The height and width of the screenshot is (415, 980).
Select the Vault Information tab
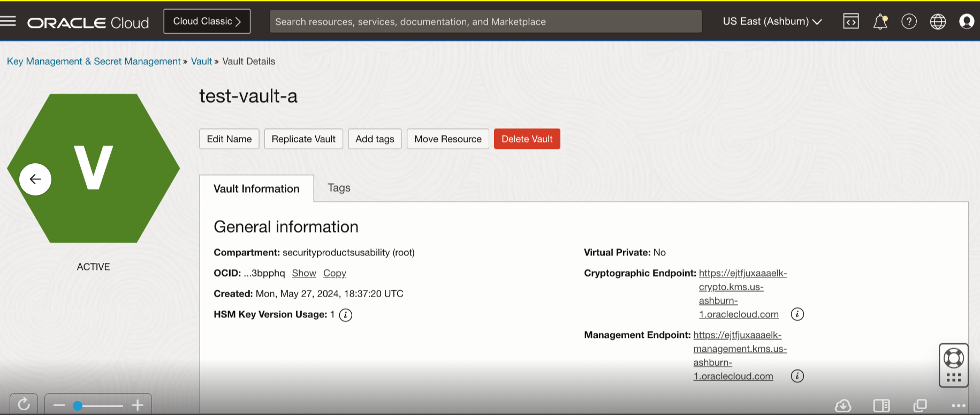256,189
